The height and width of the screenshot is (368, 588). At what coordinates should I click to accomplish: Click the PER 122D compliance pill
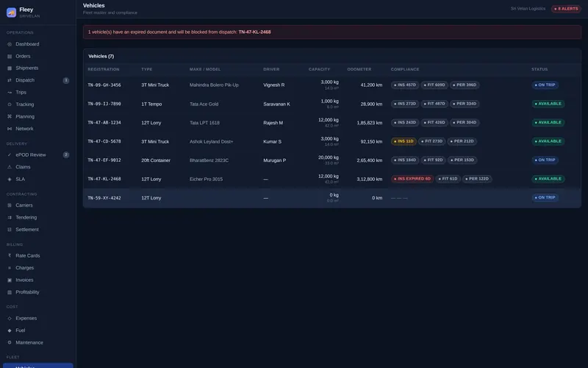pyautogui.click(x=477, y=179)
